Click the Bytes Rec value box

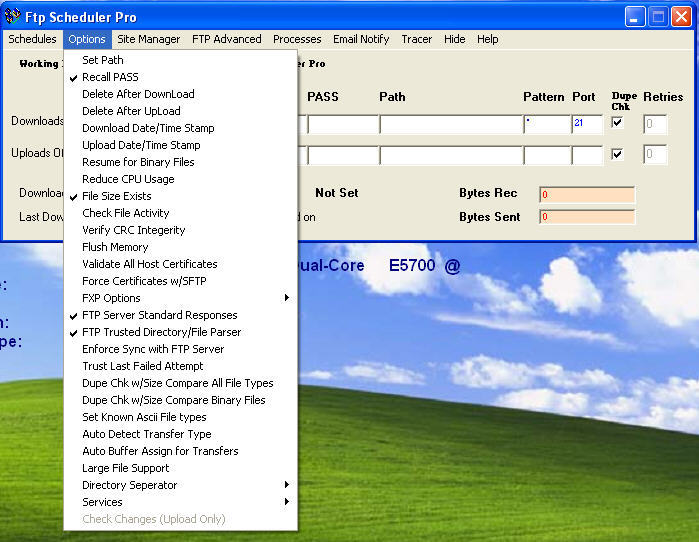coord(587,195)
